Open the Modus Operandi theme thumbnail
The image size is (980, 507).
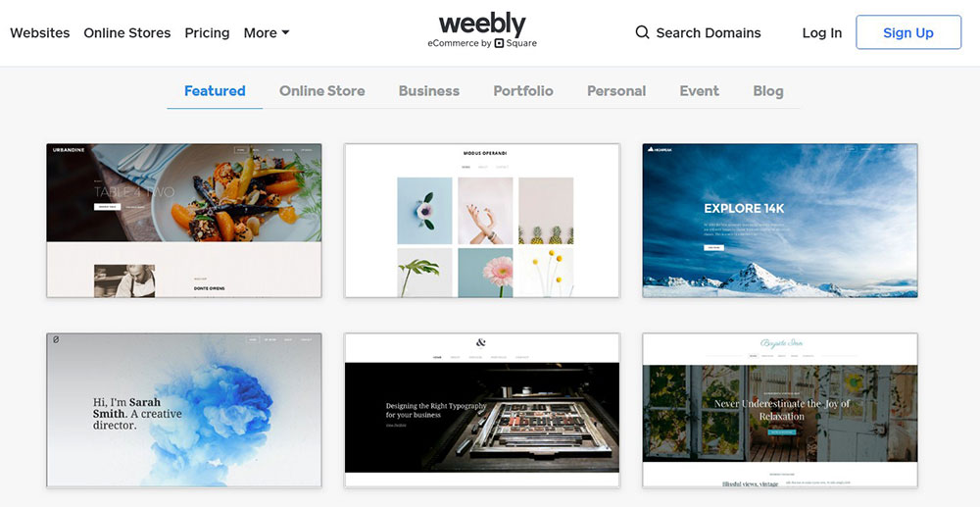pos(482,220)
